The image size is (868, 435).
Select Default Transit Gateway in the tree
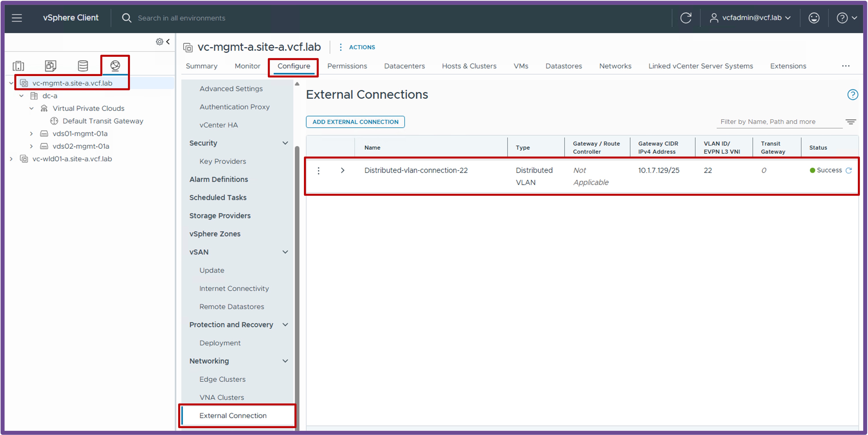103,121
